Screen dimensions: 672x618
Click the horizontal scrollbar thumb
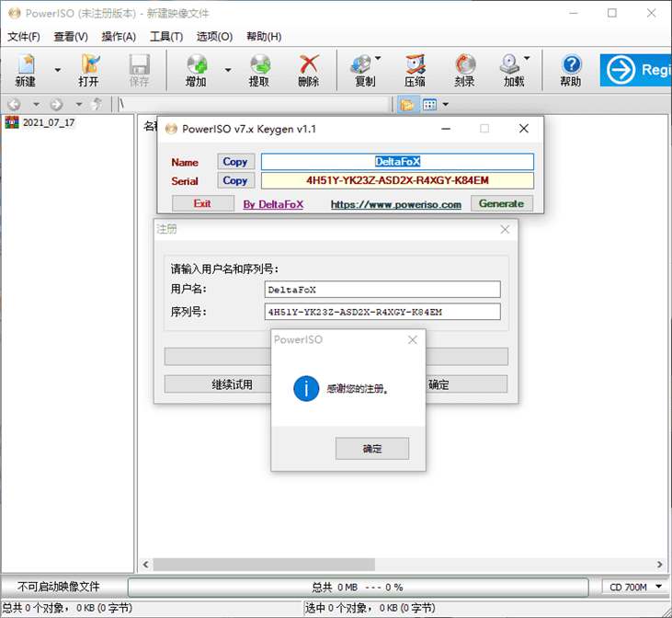pyautogui.click(x=264, y=565)
